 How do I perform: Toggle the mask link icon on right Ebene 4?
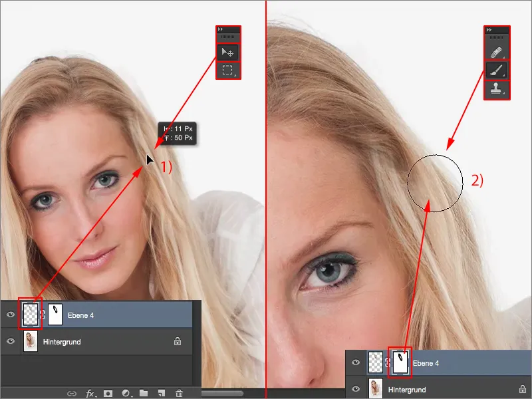(388, 362)
